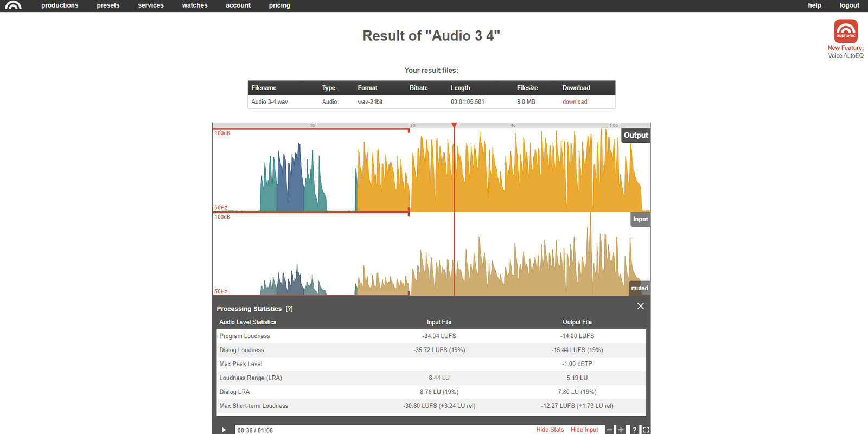Log out using the logout link
The image size is (868, 434).
tap(849, 5)
